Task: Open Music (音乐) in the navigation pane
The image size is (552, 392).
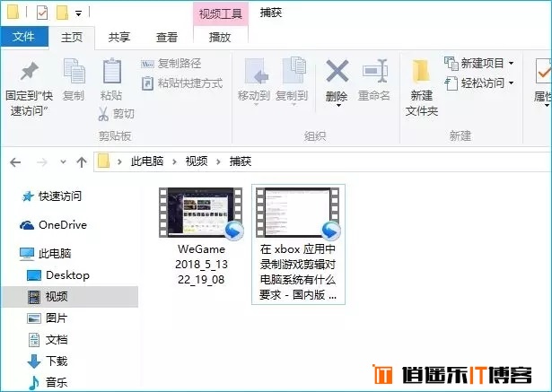Action: [x=48, y=382]
